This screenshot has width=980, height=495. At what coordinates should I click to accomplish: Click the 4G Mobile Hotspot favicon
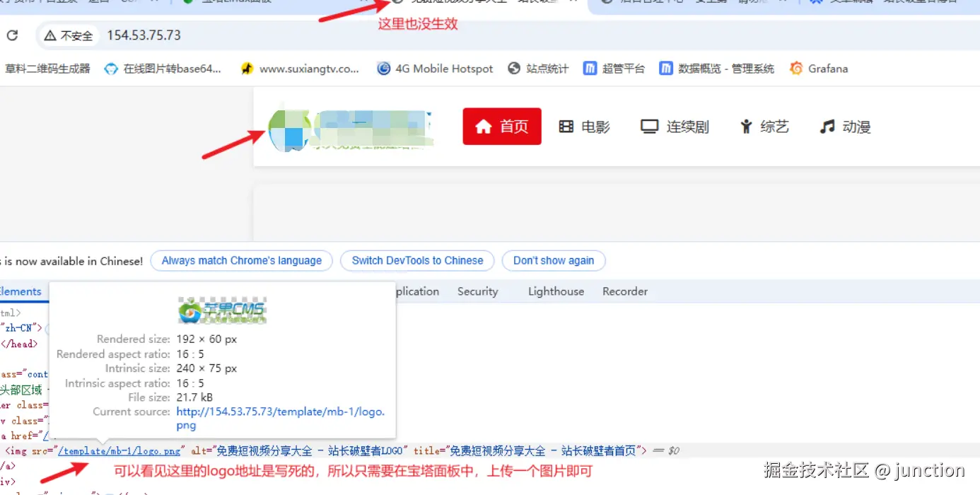coord(384,69)
